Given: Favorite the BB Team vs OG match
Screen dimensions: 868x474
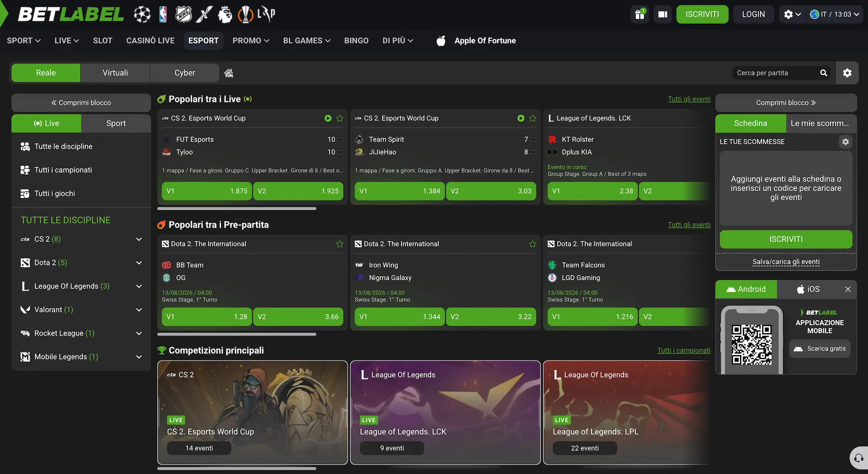Looking at the screenshot, I should 340,244.
